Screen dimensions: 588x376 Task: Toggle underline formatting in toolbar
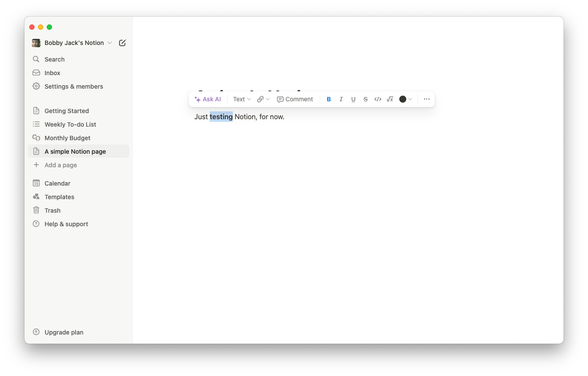coord(353,99)
